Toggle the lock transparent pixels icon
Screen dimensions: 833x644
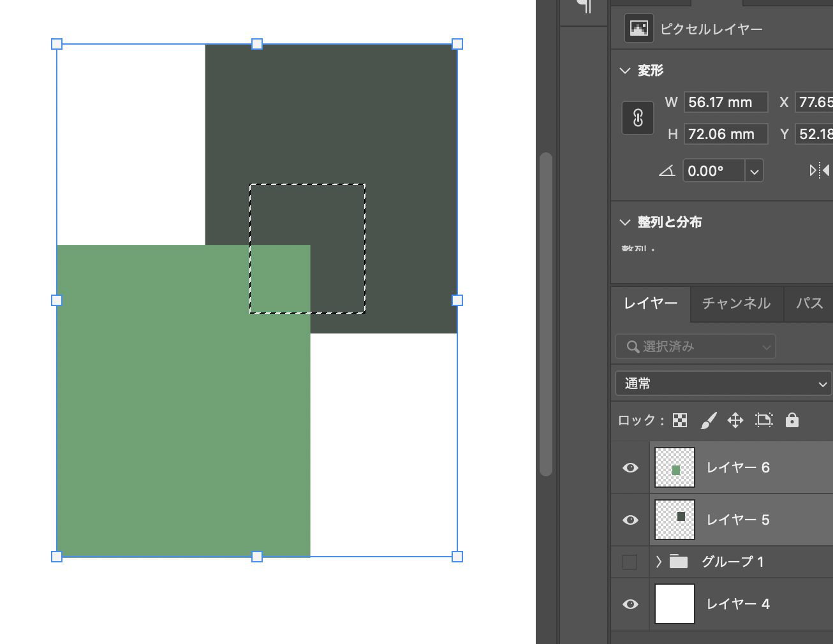tap(680, 420)
